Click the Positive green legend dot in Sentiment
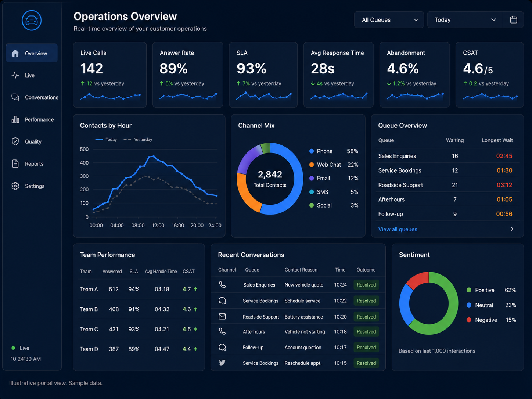The width and height of the screenshot is (532, 399). pos(469,290)
